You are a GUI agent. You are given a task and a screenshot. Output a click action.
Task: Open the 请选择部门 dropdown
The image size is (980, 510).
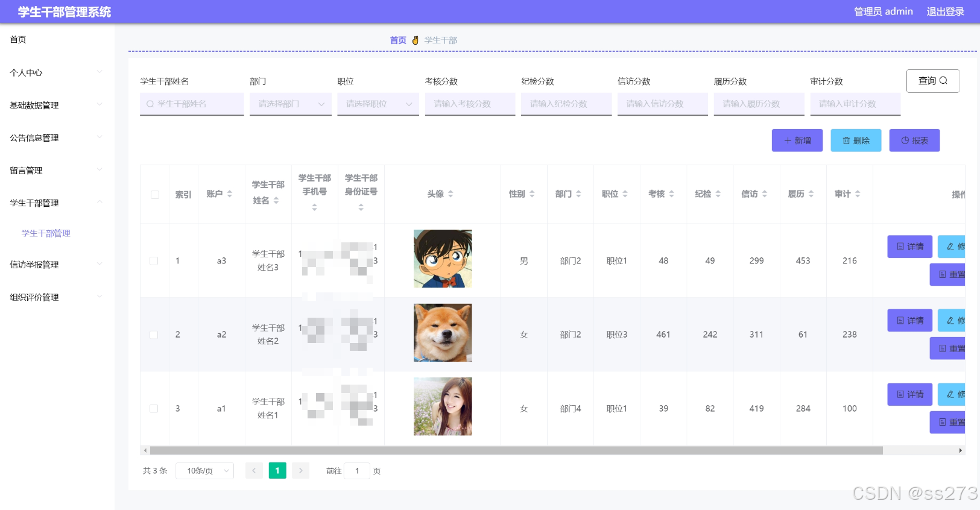tap(291, 104)
